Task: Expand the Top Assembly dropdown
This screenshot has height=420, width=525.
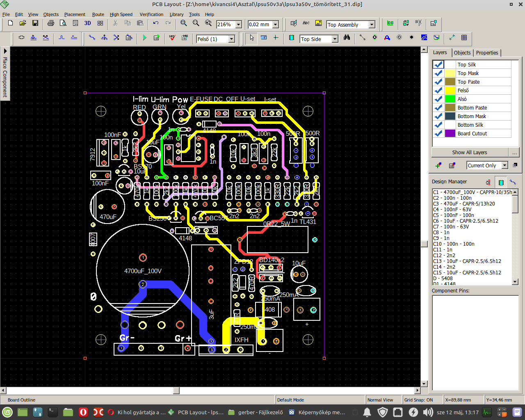Action: (x=372, y=25)
